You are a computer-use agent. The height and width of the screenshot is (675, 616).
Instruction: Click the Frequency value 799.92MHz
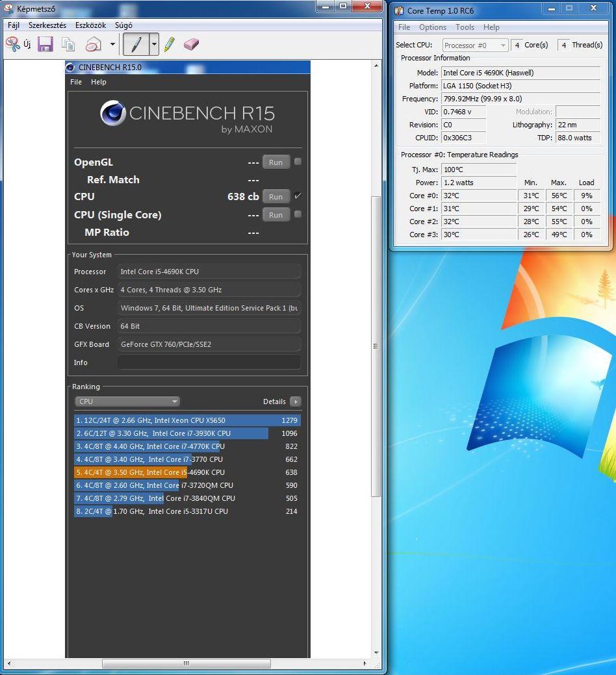521,99
